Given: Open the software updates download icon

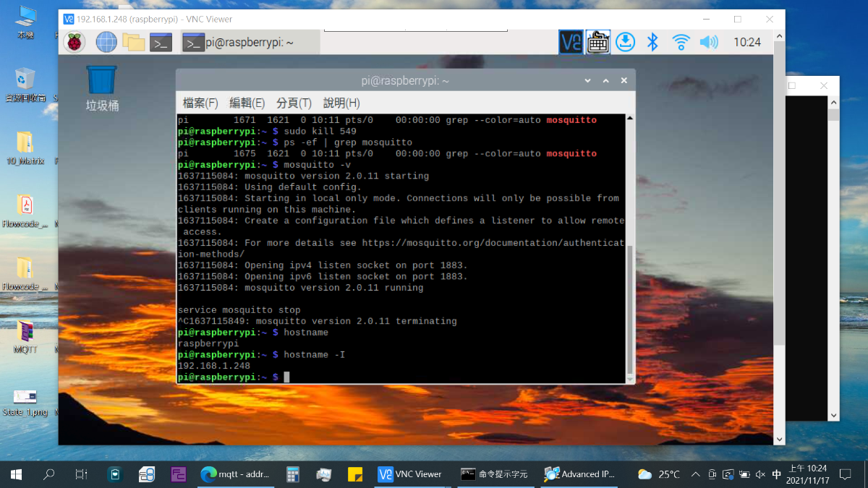Looking at the screenshot, I should [625, 42].
